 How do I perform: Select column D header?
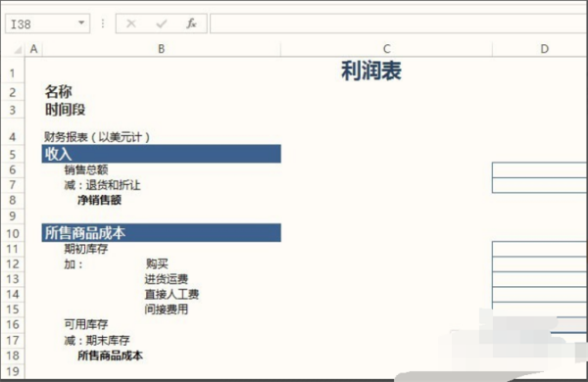point(544,49)
